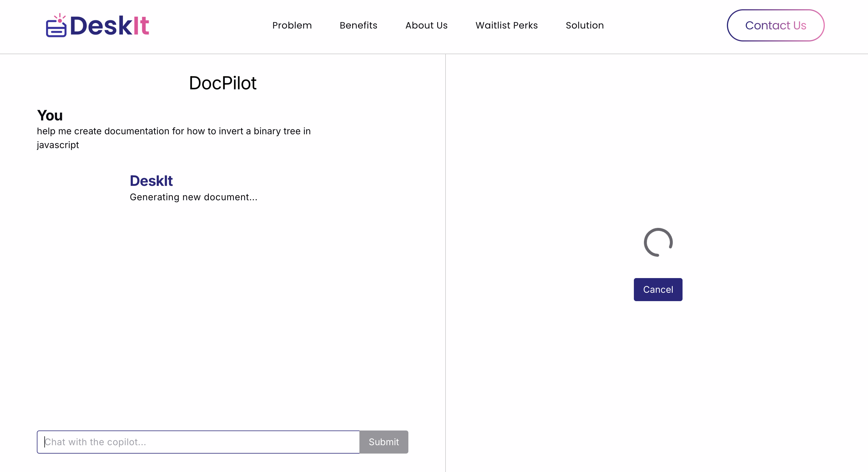Click the binary tree request message text

click(x=174, y=131)
